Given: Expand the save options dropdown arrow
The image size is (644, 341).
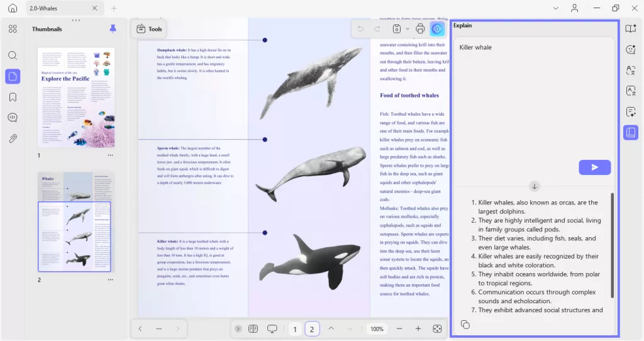Looking at the screenshot, I should (408, 29).
